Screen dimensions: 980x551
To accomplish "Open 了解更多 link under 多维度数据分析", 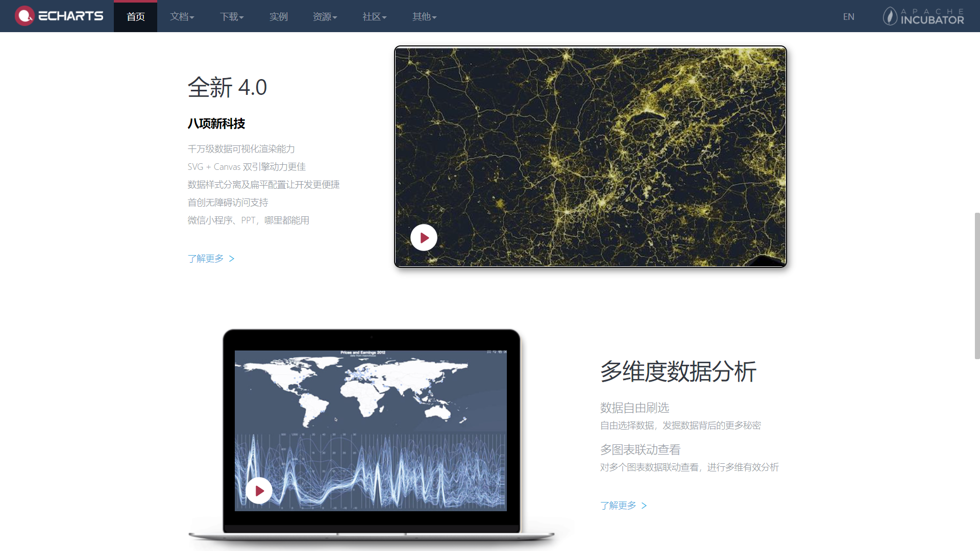I will pos(618,506).
